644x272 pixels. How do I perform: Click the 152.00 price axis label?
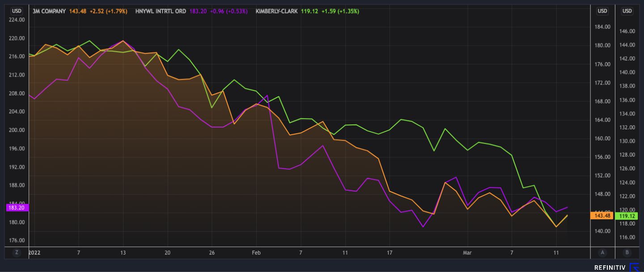point(603,175)
